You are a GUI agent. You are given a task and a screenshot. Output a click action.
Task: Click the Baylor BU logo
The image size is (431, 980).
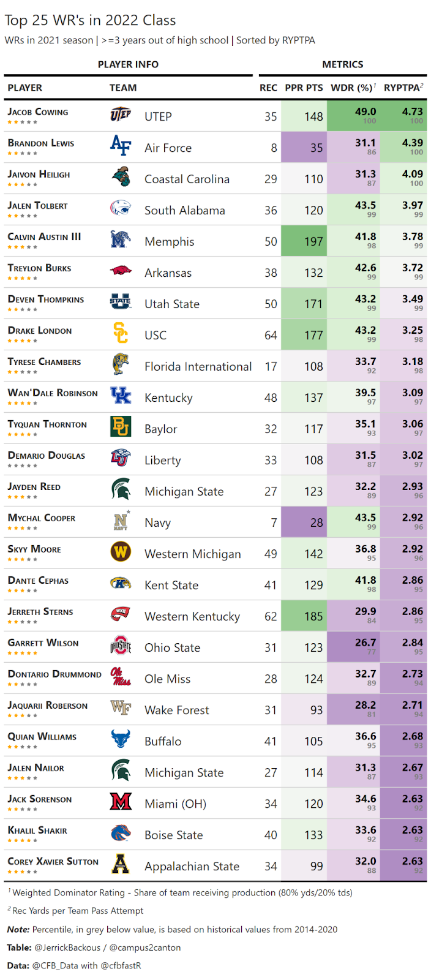(x=121, y=427)
